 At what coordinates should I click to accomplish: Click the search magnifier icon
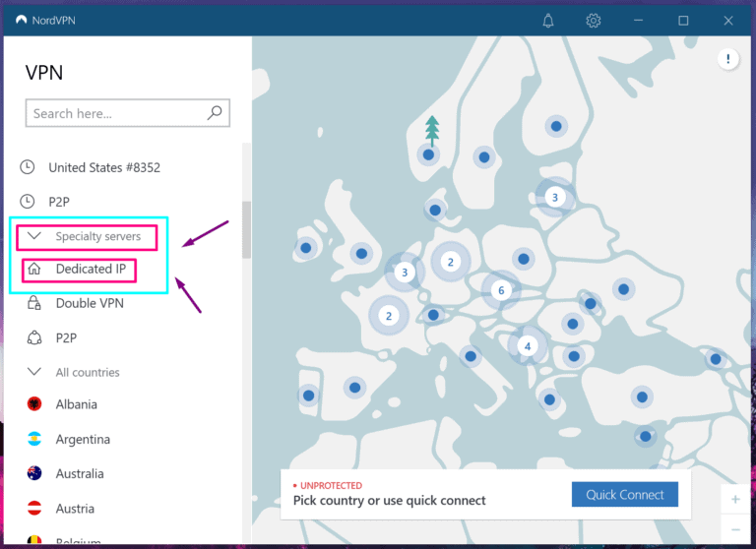tap(215, 113)
